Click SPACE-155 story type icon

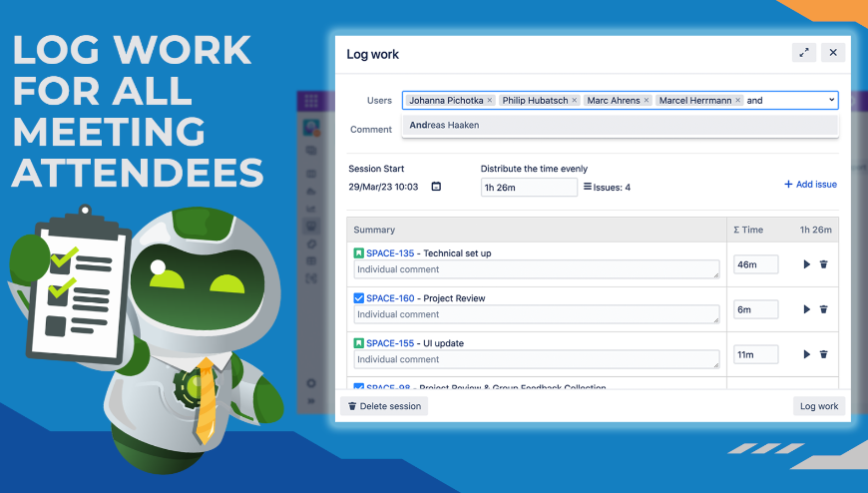(x=359, y=343)
